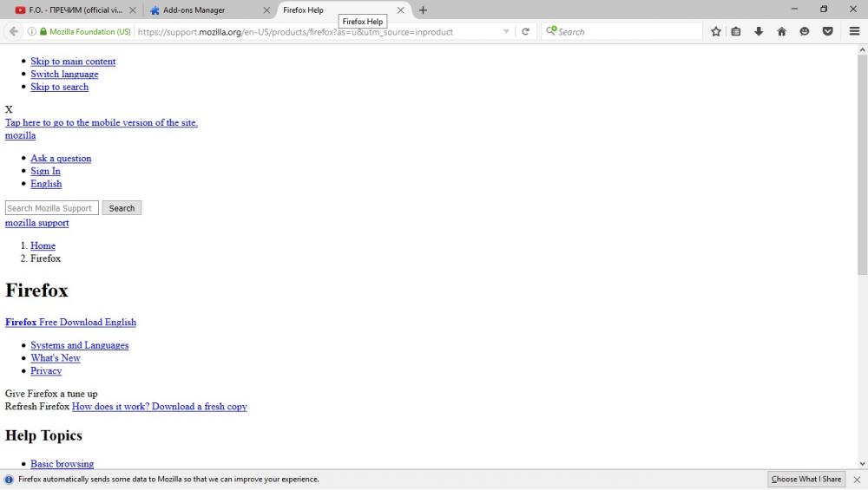868x490 pixels.
Task: Click the Firefox page heading
Action: pyautogui.click(x=36, y=291)
